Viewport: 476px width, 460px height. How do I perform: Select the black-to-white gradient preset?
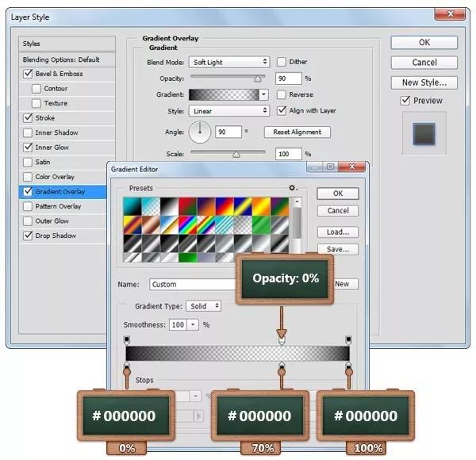169,206
